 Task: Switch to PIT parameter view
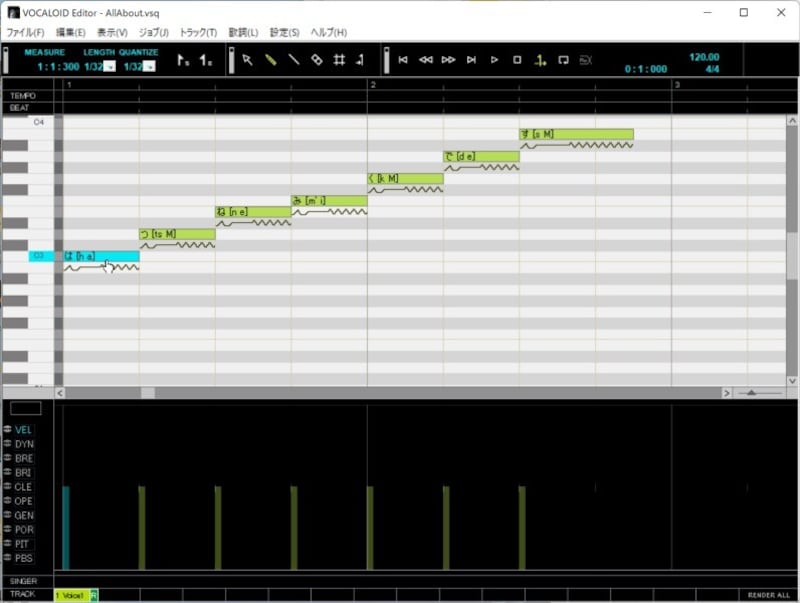tap(24, 543)
